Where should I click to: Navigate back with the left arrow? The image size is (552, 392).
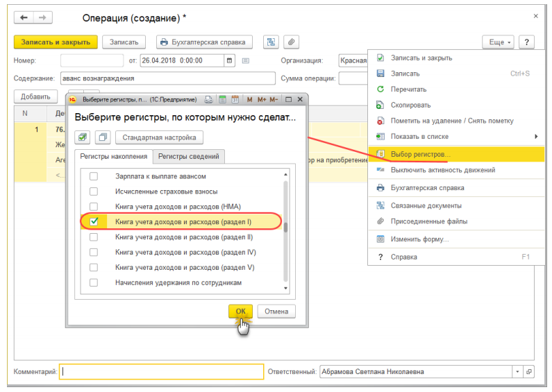pos(24,17)
